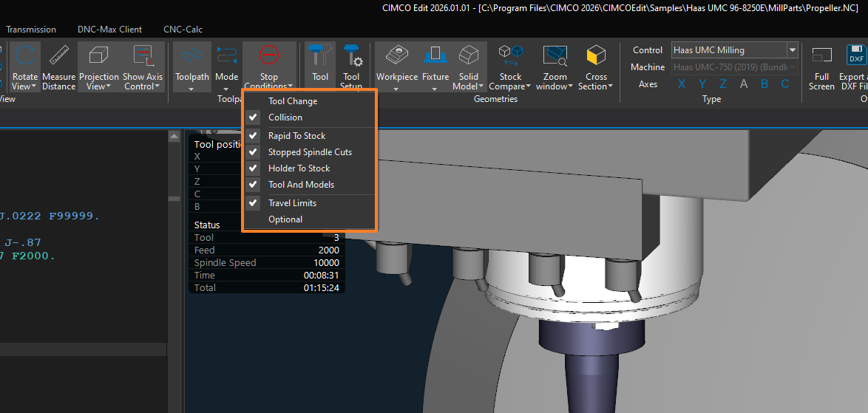Open the Stock Compare tool
Viewport: 868px width, 413px height.
[510, 56]
